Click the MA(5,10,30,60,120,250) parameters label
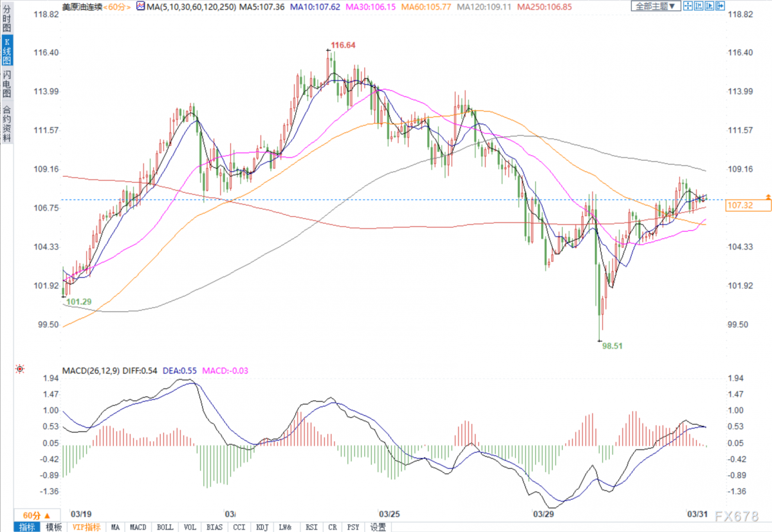 192,6
